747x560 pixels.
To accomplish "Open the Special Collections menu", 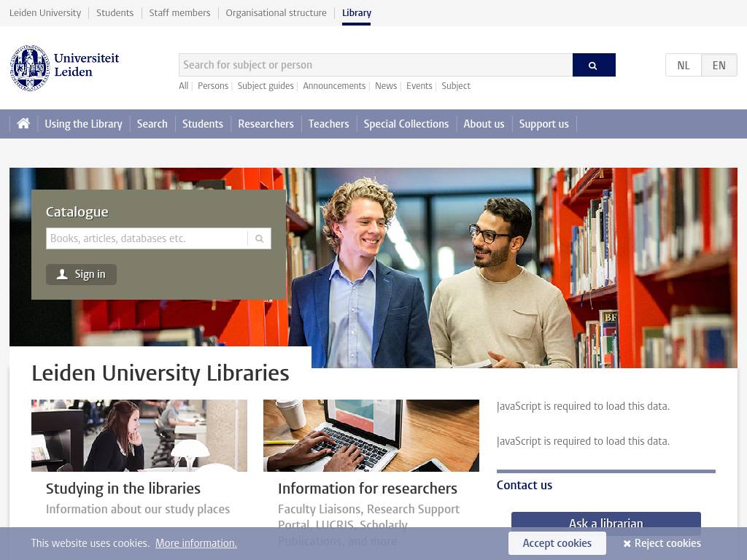I will point(406,124).
